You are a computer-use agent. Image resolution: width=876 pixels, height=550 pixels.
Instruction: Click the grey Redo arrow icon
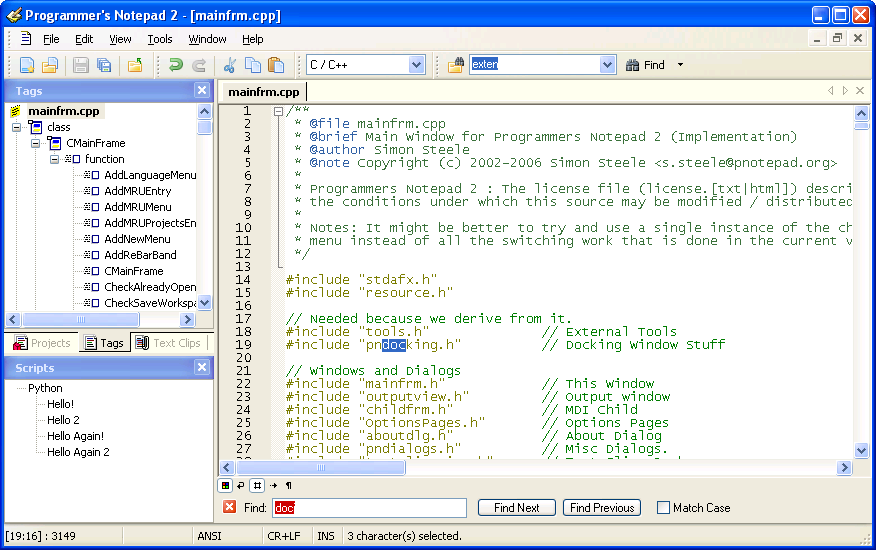[199, 65]
